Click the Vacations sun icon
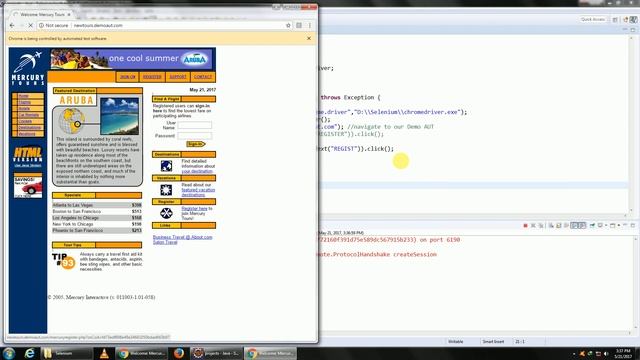This screenshot has width=640, height=360. (x=166, y=190)
